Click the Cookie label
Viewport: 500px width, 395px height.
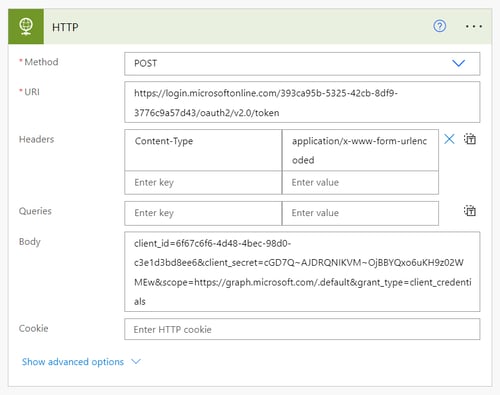pos(33,328)
